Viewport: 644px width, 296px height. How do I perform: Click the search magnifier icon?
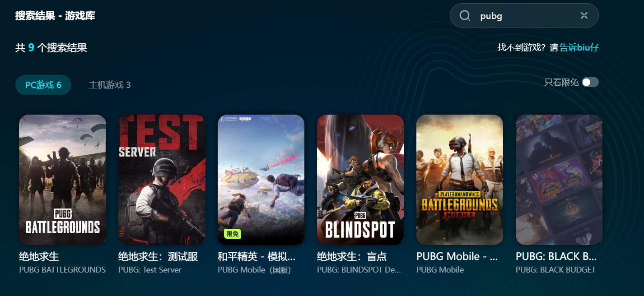point(465,16)
